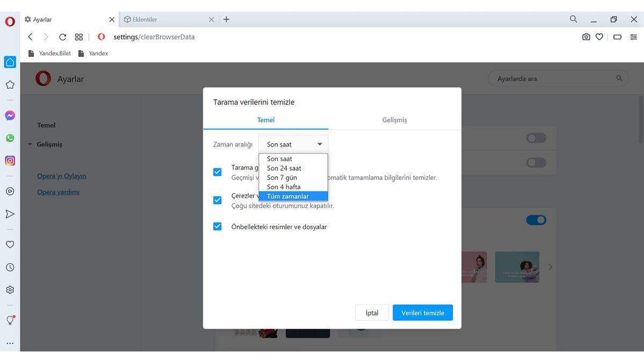The height and width of the screenshot is (362, 644).
Task: Open Easy Setup via the sliders icon
Action: click(x=634, y=36)
